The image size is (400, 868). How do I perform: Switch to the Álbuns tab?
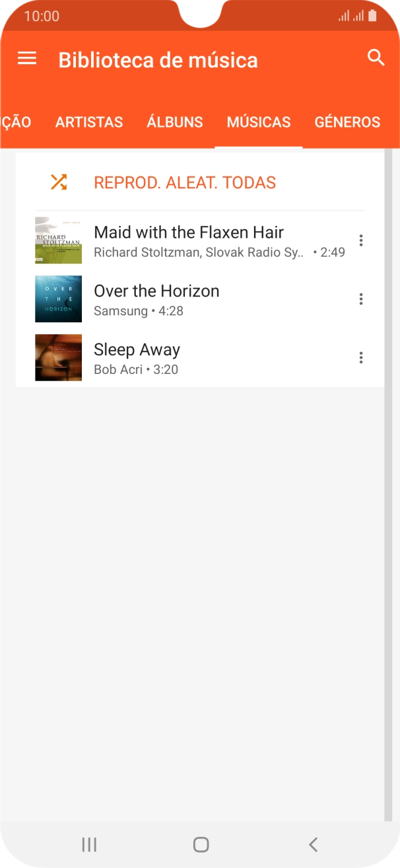tap(175, 122)
